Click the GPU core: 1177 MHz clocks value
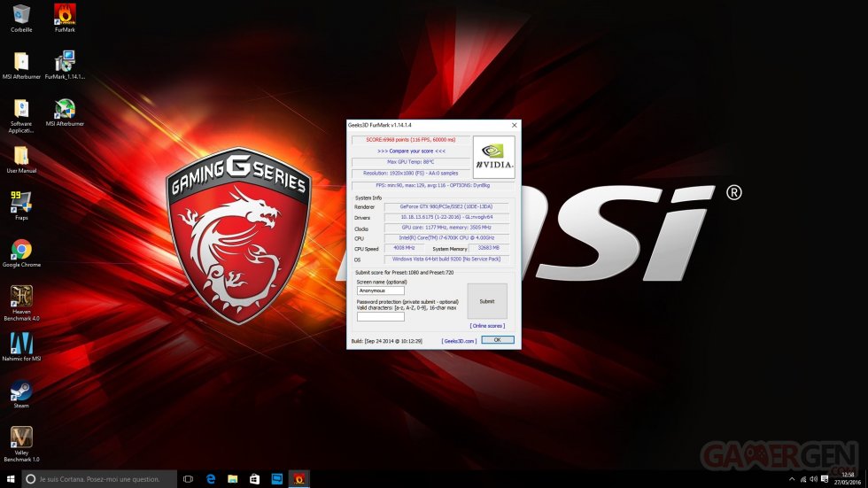 click(x=446, y=228)
